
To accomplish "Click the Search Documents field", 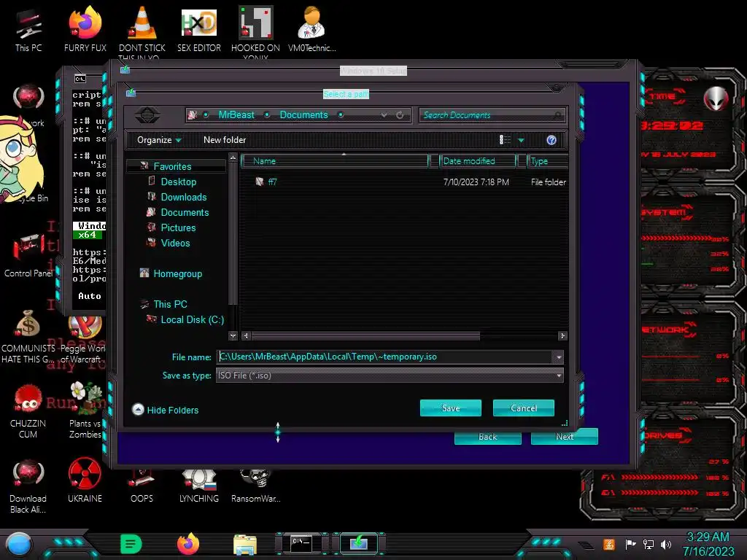I will coord(492,114).
